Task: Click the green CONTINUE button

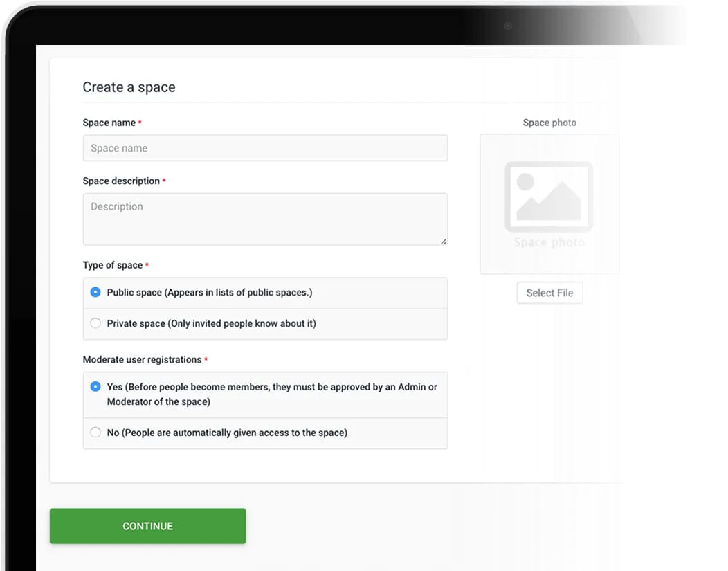Action: (147, 526)
